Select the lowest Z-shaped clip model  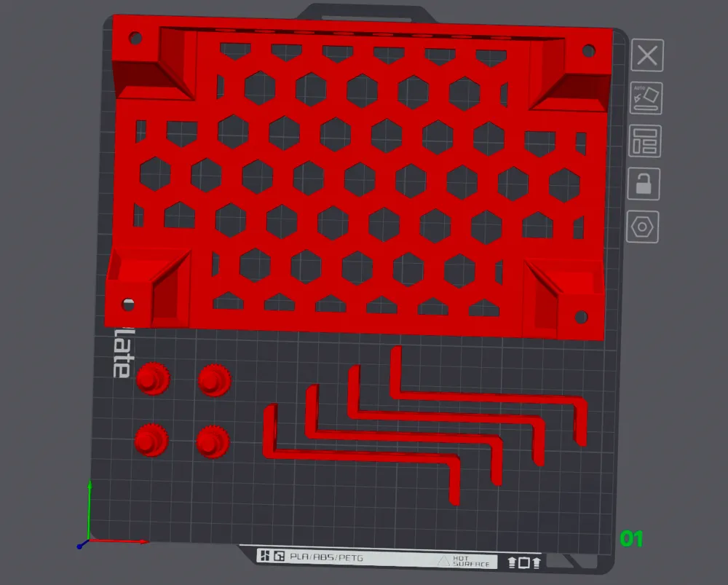pos(362,455)
